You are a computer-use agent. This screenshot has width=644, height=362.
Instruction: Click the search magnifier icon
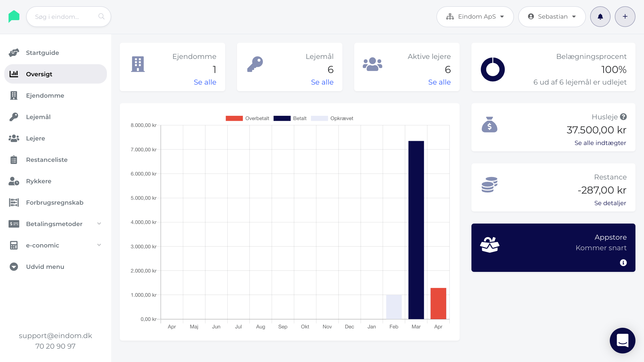101,17
